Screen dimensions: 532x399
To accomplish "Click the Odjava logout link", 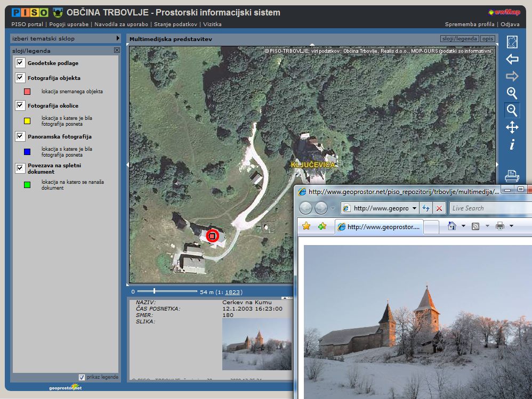I will coord(510,24).
